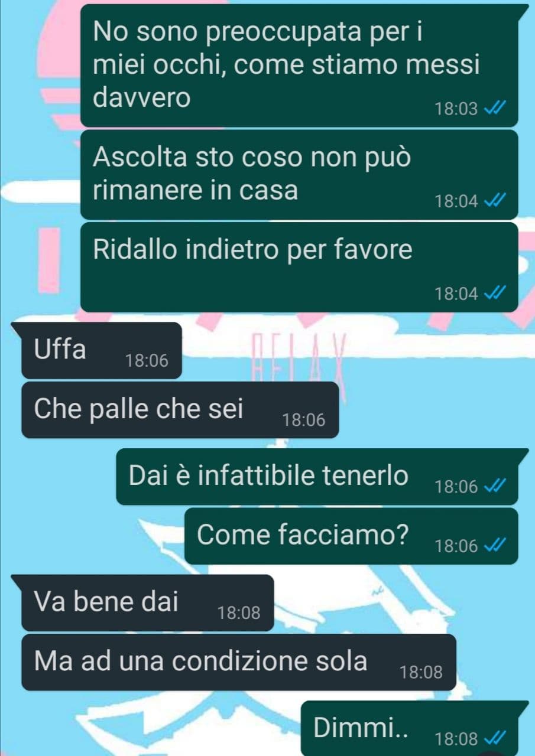
Task: Select the "Che palle che sei" message
Action: tap(180, 410)
